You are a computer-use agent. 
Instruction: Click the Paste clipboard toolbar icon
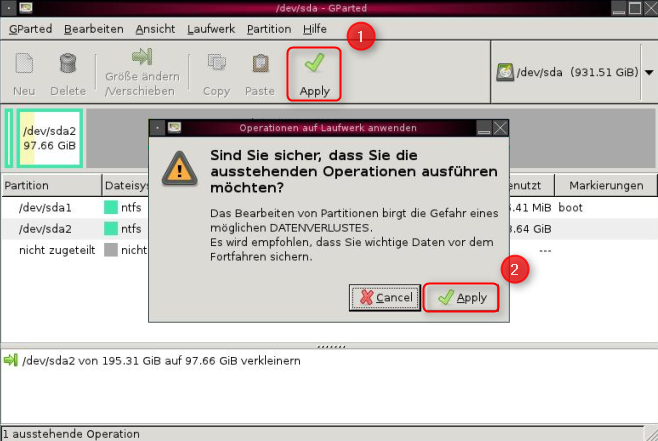[260, 63]
